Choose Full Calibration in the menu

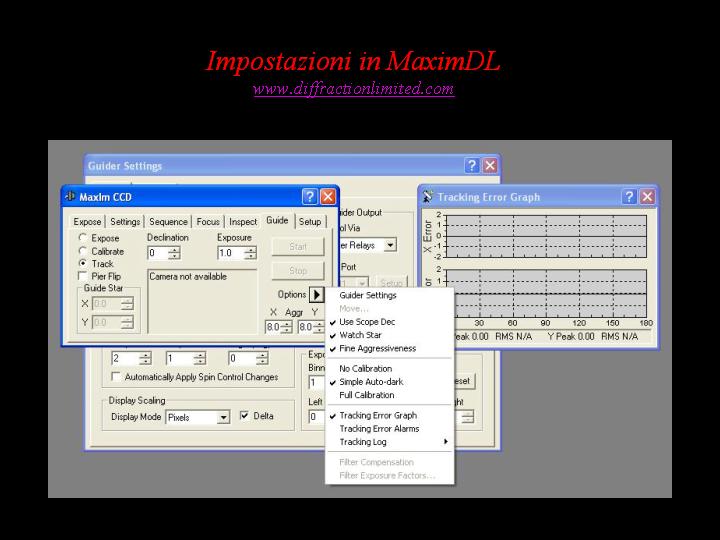point(390,395)
